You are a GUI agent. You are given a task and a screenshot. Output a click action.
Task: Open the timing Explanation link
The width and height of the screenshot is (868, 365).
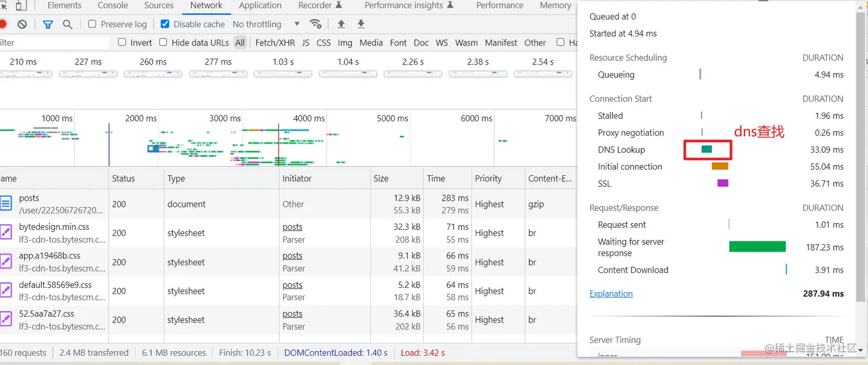pyautogui.click(x=611, y=293)
